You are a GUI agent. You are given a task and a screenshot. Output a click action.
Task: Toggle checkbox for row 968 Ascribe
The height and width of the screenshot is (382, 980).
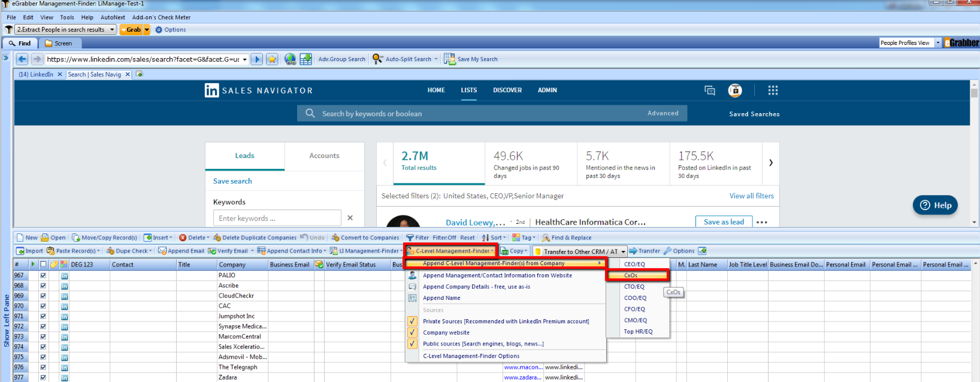(x=43, y=286)
